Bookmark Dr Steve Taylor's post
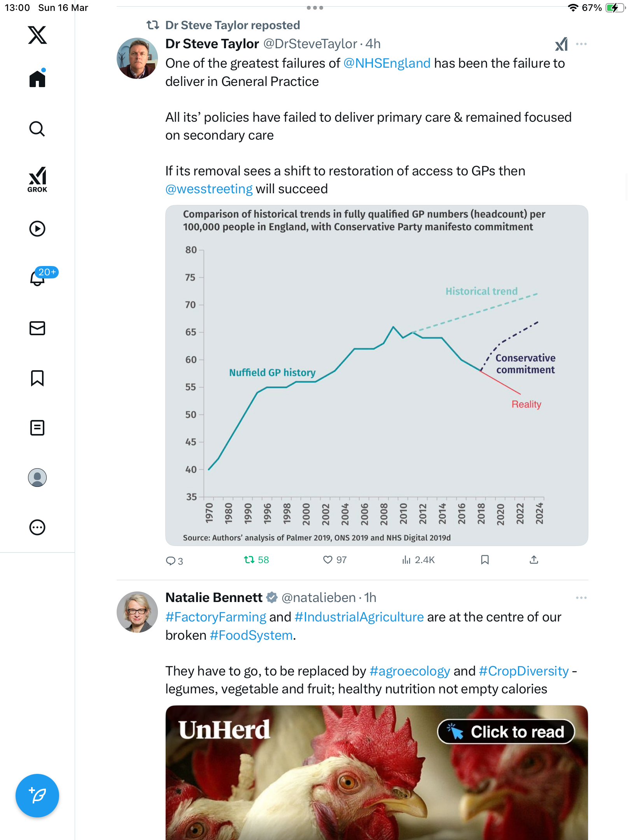The image size is (630, 840). tap(485, 560)
